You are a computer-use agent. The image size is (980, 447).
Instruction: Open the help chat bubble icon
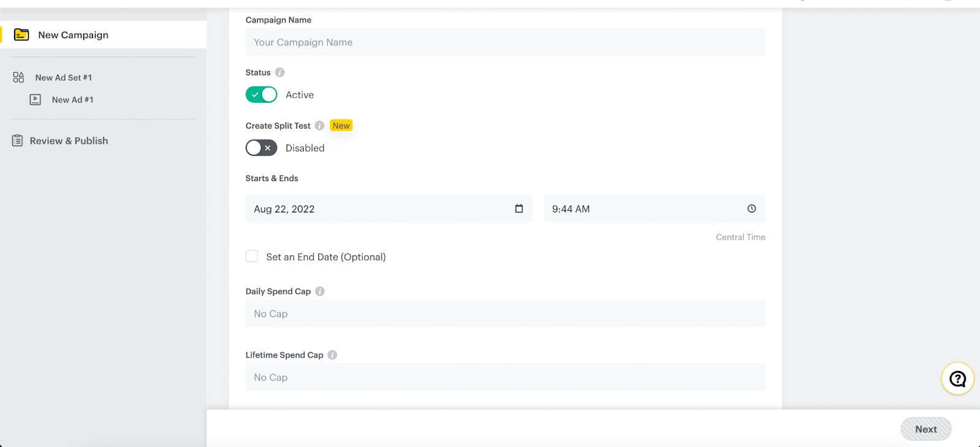(958, 379)
